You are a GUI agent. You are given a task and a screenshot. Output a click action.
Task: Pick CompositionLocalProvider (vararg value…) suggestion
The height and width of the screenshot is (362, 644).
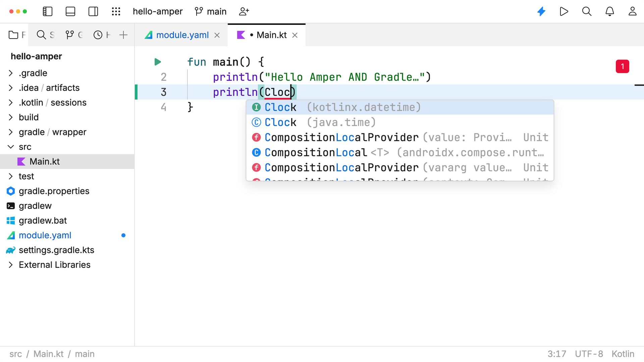(x=400, y=168)
